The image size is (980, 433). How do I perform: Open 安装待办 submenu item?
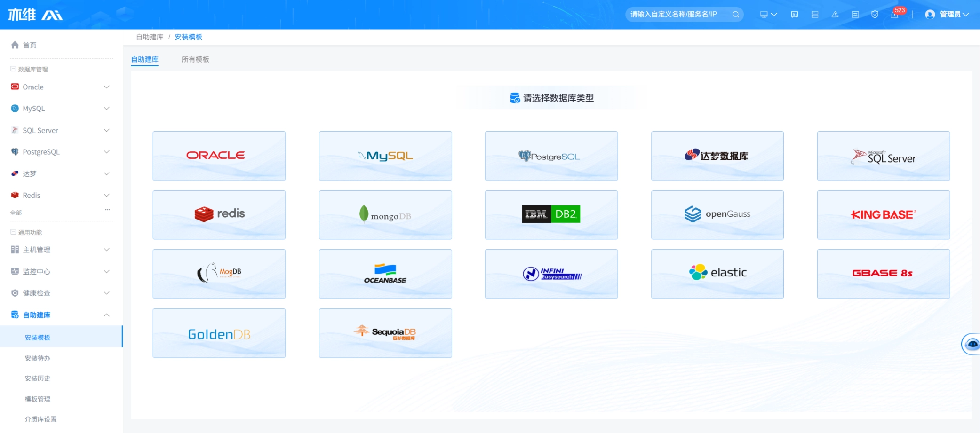click(x=38, y=358)
